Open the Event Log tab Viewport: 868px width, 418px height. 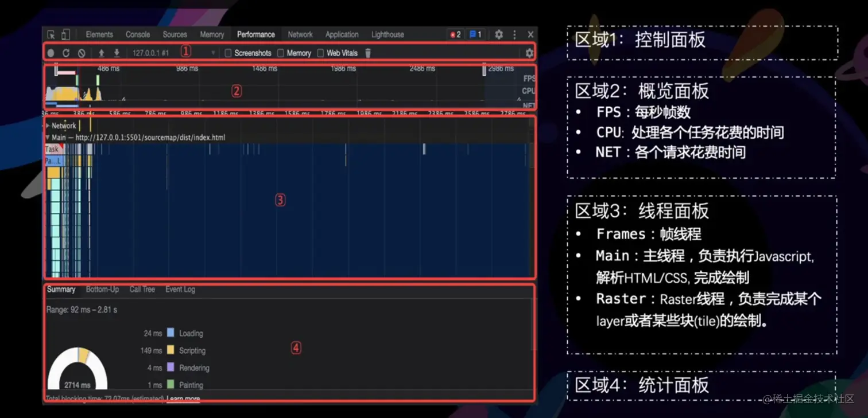click(x=180, y=290)
